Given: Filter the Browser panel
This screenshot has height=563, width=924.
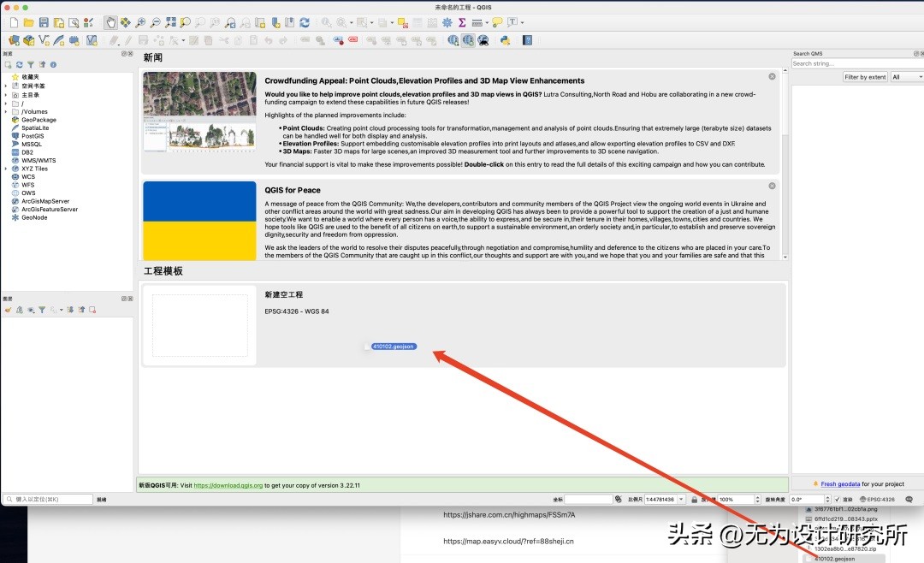Looking at the screenshot, I should coord(31,64).
